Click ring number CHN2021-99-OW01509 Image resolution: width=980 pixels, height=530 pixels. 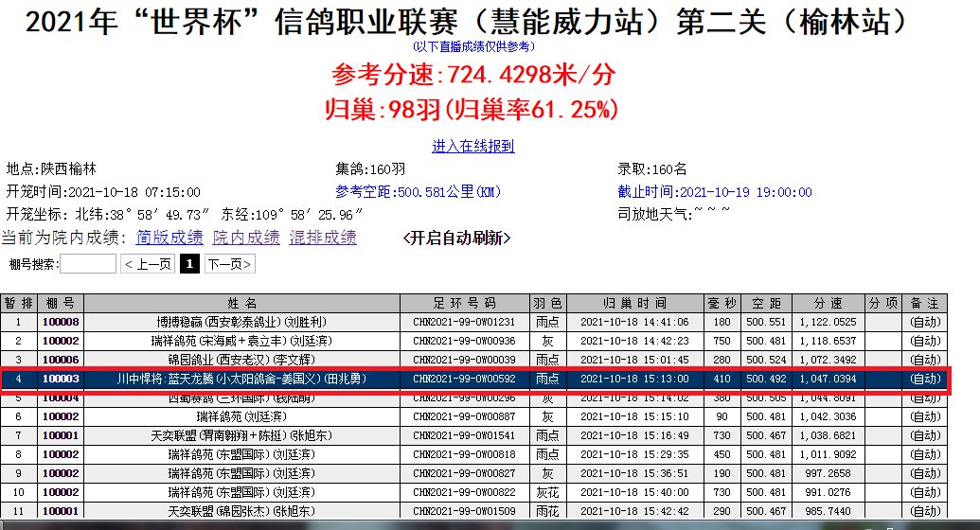[x=464, y=511]
